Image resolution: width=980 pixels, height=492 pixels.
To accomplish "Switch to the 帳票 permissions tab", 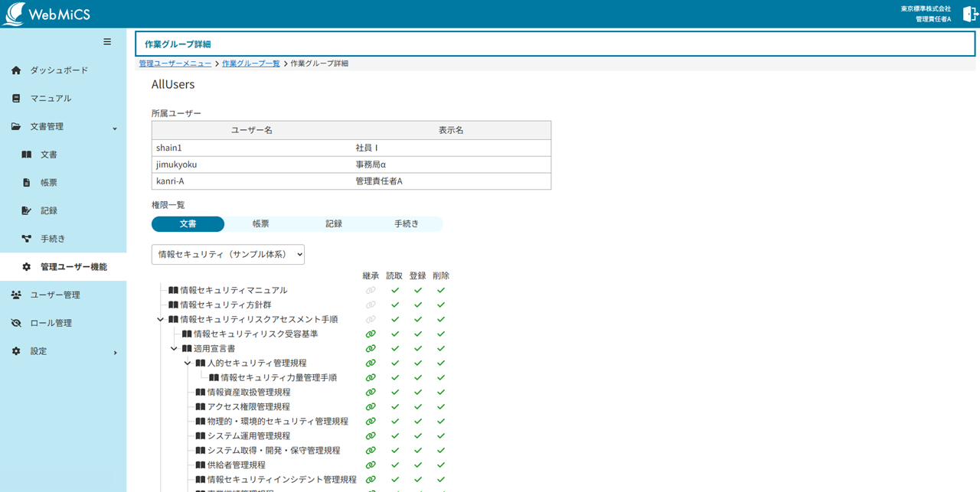I will (261, 224).
